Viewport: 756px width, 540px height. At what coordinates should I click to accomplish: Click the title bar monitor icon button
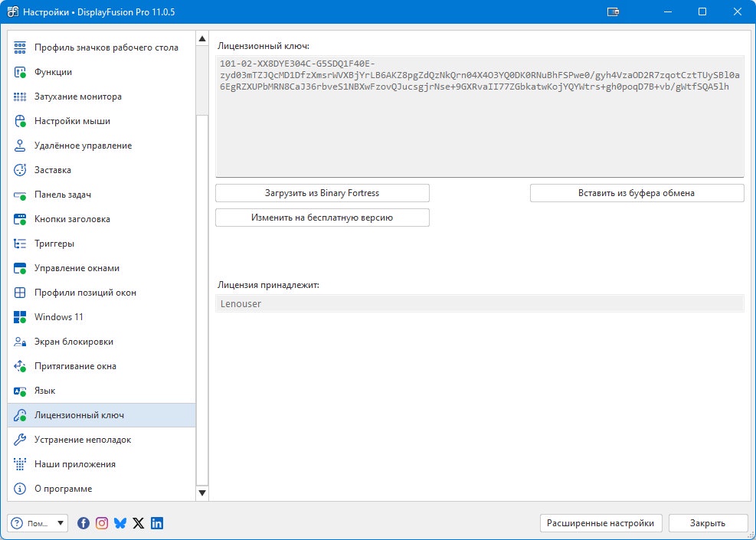pos(613,11)
